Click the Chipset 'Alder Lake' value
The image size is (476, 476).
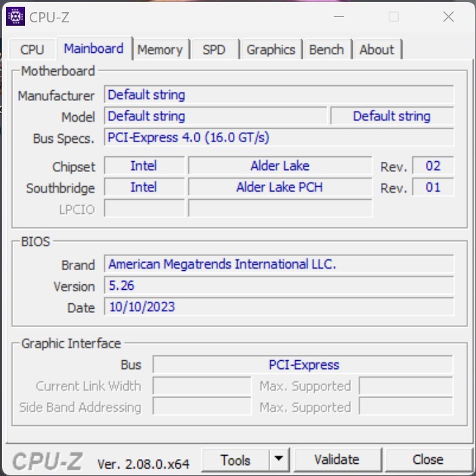(x=280, y=166)
